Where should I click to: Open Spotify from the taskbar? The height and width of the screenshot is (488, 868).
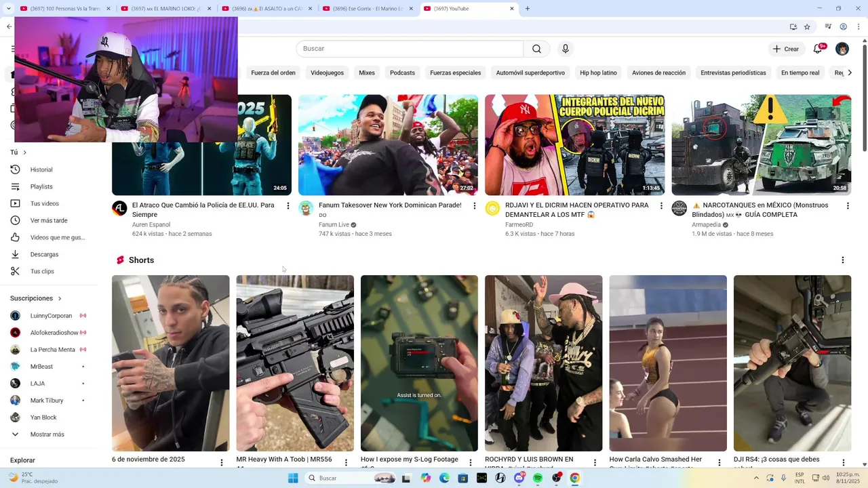click(538, 478)
